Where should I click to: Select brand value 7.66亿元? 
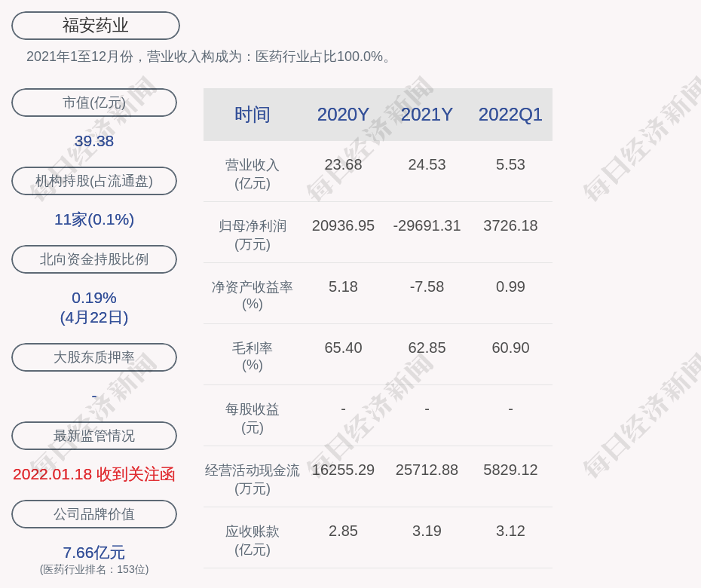click(x=94, y=553)
